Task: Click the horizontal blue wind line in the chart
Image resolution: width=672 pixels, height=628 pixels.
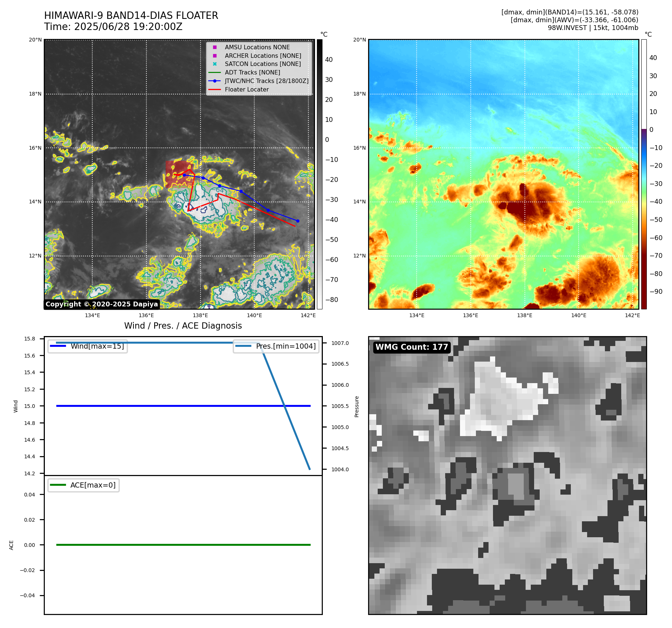Action: click(x=183, y=406)
